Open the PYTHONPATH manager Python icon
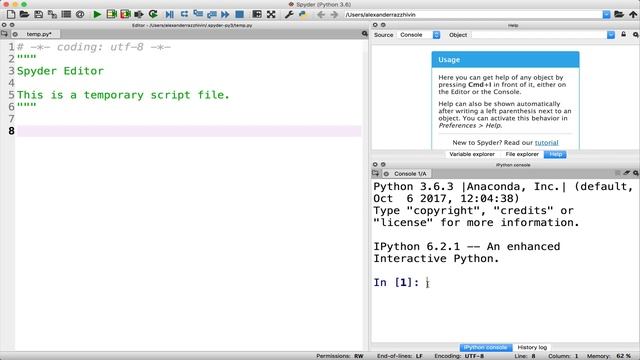640x360 pixels. pos(303,15)
